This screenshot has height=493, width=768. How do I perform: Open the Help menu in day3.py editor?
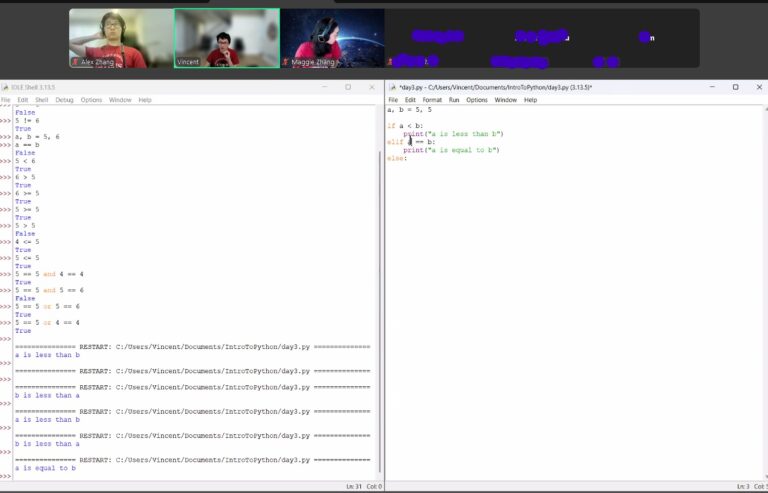(530, 100)
